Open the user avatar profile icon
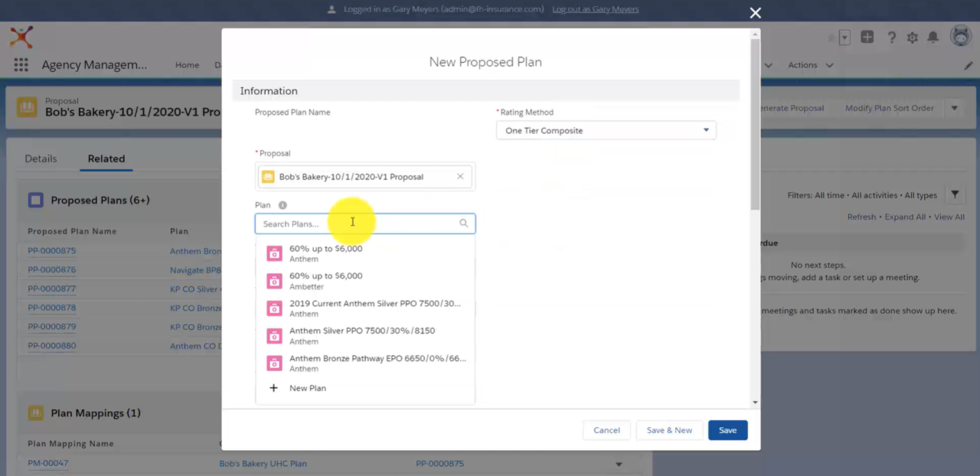The width and height of the screenshot is (980, 476). pyautogui.click(x=960, y=35)
